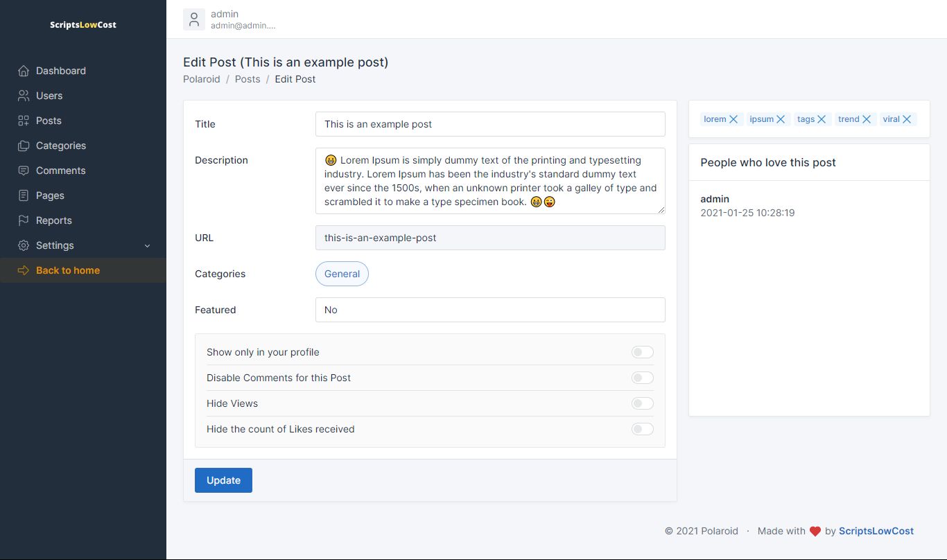Click the Comments speech bubble icon
The image size is (947, 560).
tap(24, 170)
